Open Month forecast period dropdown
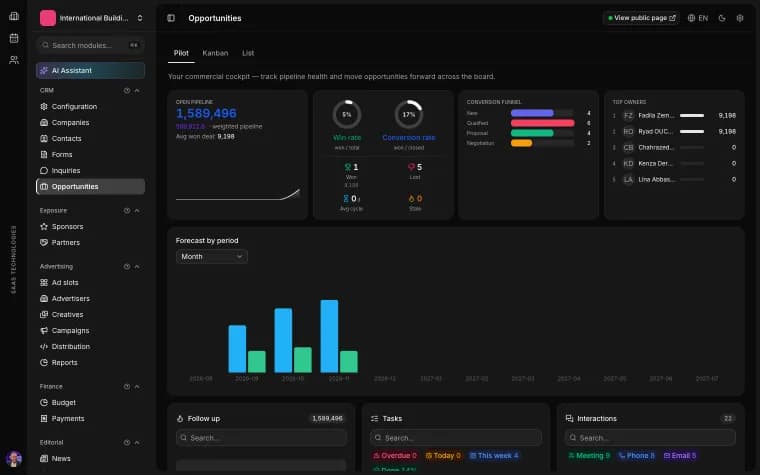This screenshot has height=475, width=760. click(212, 256)
